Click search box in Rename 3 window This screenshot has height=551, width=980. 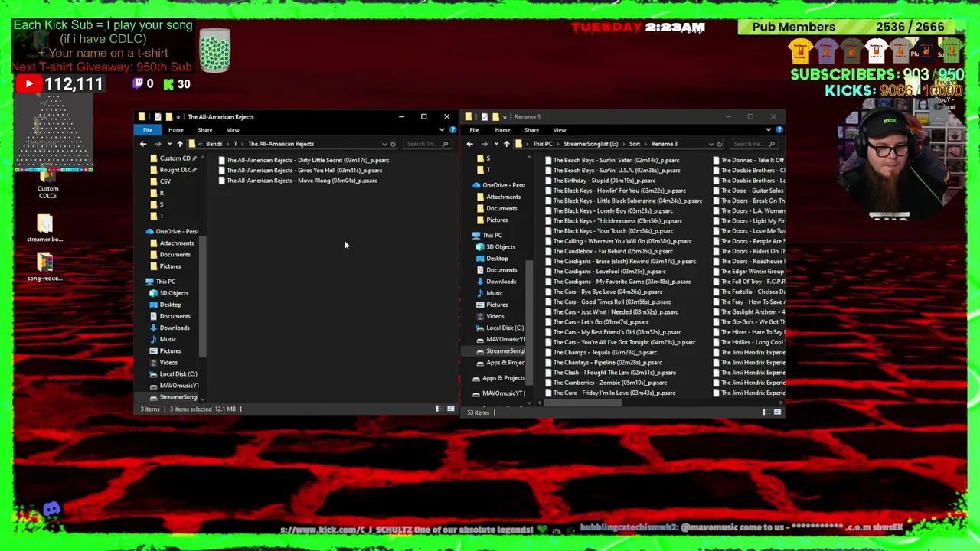754,144
